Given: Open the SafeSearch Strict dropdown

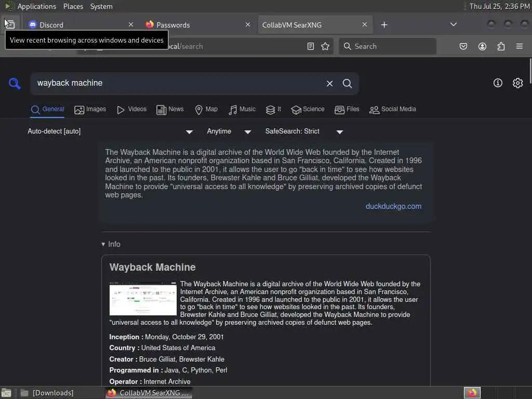Looking at the screenshot, I should tap(304, 131).
